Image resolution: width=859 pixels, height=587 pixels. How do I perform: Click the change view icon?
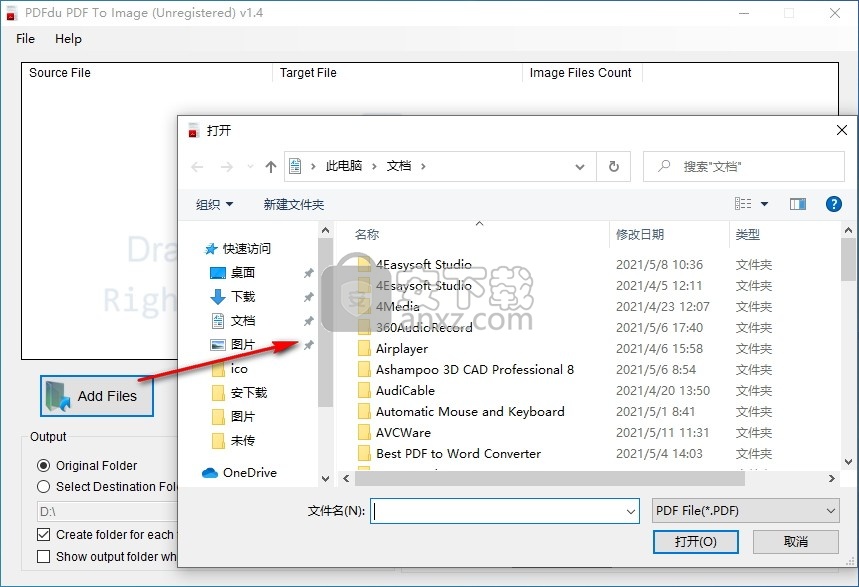743,204
